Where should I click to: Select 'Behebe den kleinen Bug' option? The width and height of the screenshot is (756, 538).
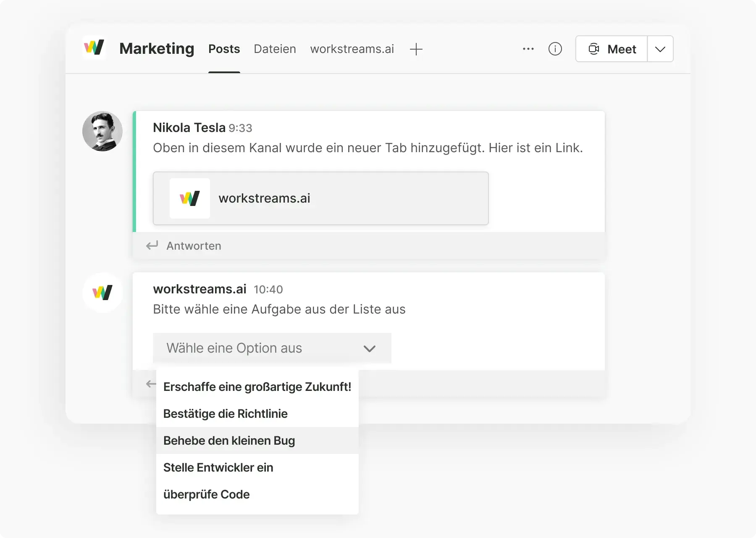229,440
